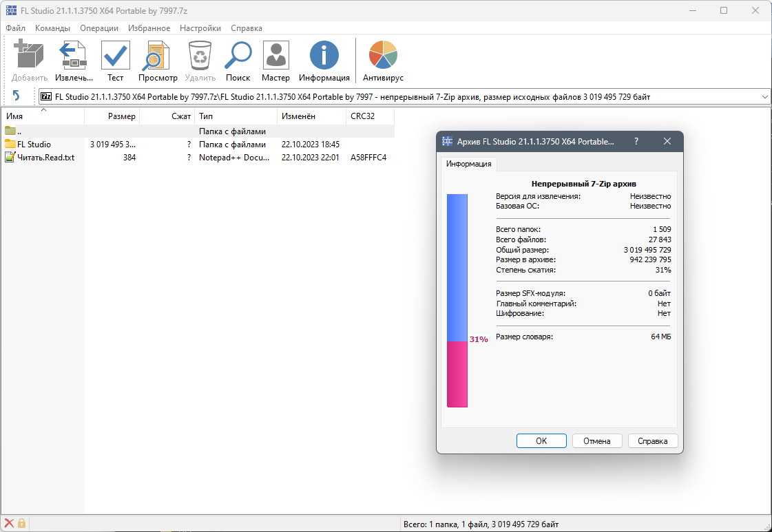Screen dimensions: 772x532
Task: Click the lock icon in status bar
Action: pyautogui.click(x=21, y=523)
